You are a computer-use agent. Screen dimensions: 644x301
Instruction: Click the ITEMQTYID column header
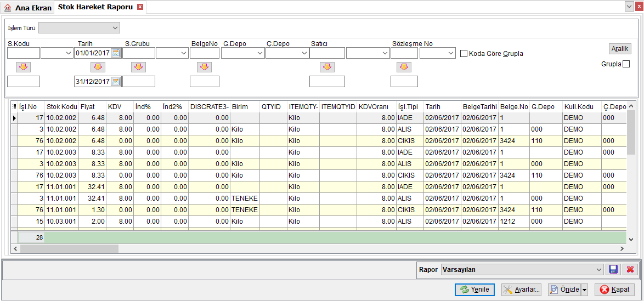338,107
